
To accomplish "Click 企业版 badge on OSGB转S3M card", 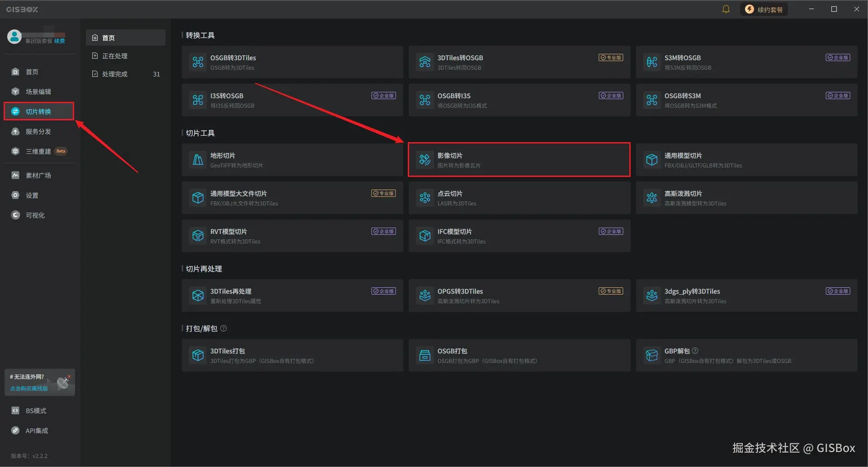I will (x=838, y=95).
